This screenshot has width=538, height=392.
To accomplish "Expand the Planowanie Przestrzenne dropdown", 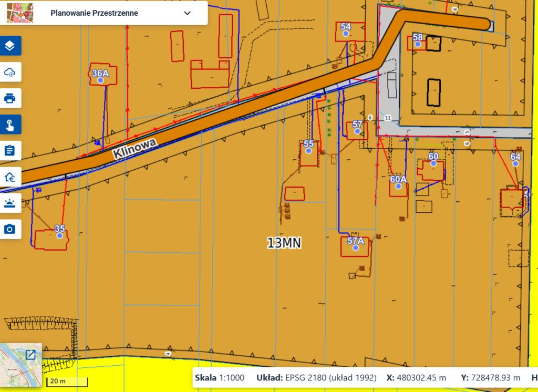I will tap(187, 13).
